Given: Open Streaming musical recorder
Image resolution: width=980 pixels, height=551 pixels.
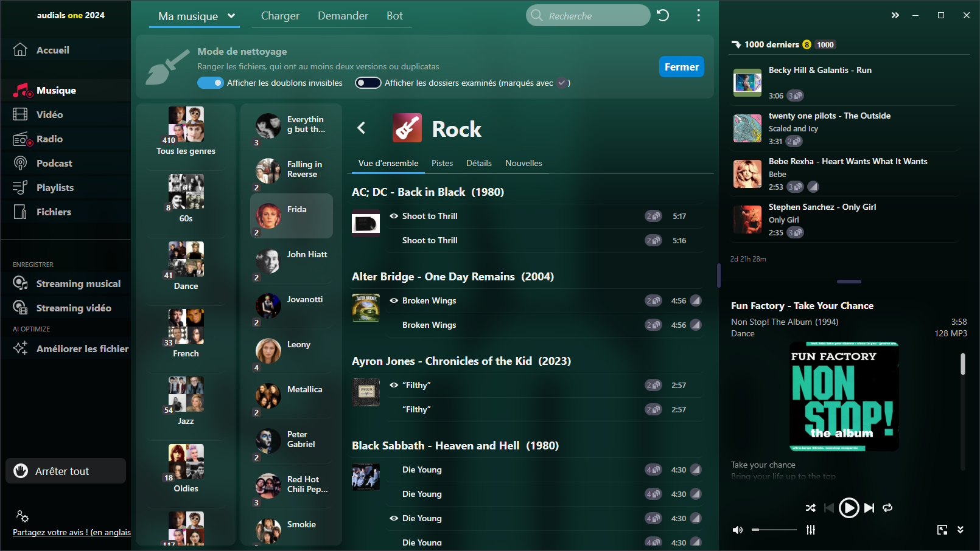Looking at the screenshot, I should 65,283.
